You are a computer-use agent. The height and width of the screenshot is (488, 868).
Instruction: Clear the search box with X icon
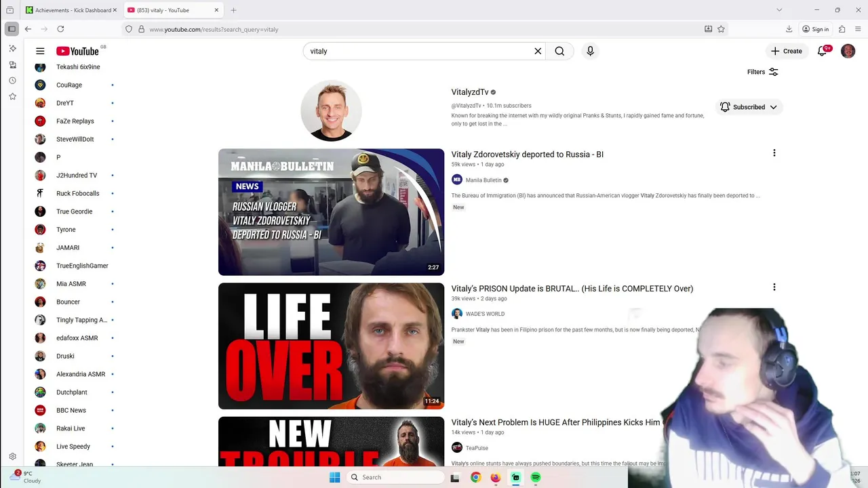(x=538, y=51)
